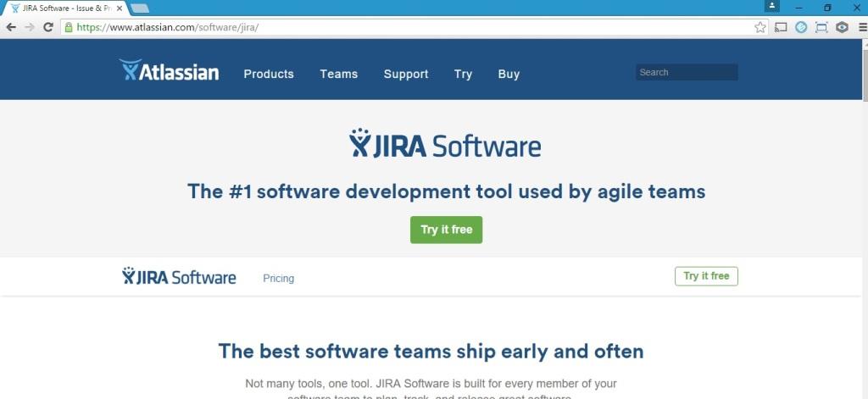The width and height of the screenshot is (868, 399).
Task: Click the JIRA Software logo in sub-navigation
Action: (x=179, y=276)
